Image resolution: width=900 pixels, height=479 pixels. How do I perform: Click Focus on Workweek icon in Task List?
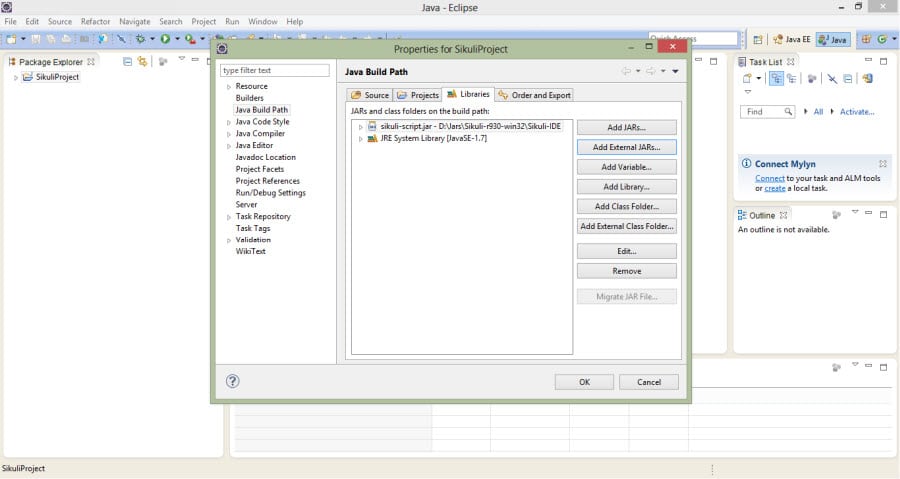pyautogui.click(x=812, y=79)
